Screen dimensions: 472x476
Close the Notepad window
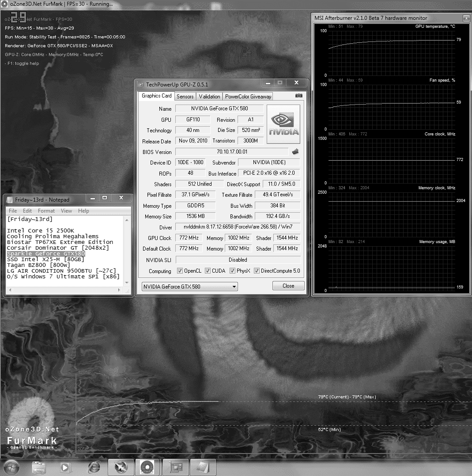121,198
